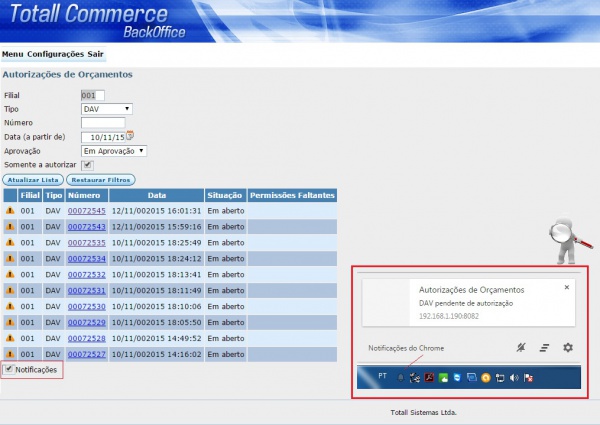600x425 pixels.
Task: Click the Número input field
Action: click(x=102, y=122)
